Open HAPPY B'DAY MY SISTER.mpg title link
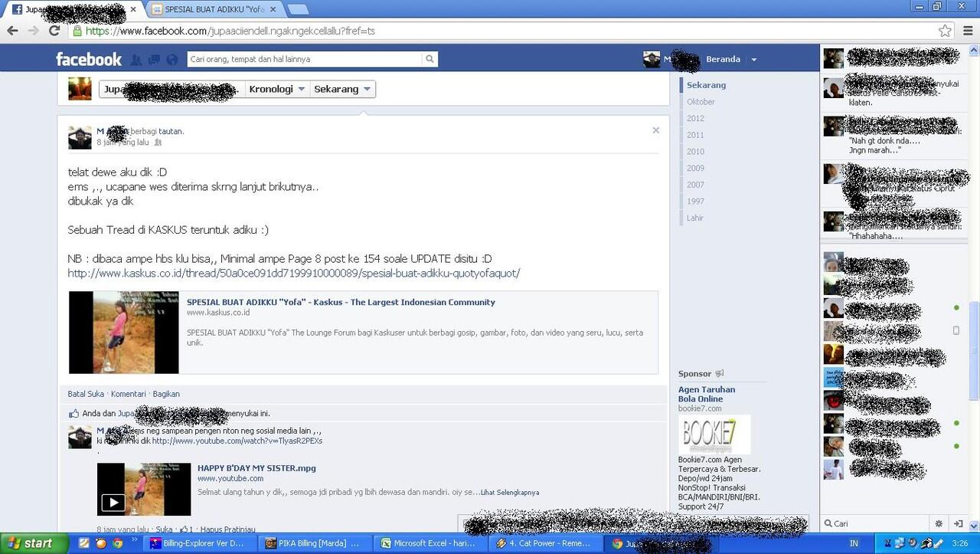 (256, 468)
